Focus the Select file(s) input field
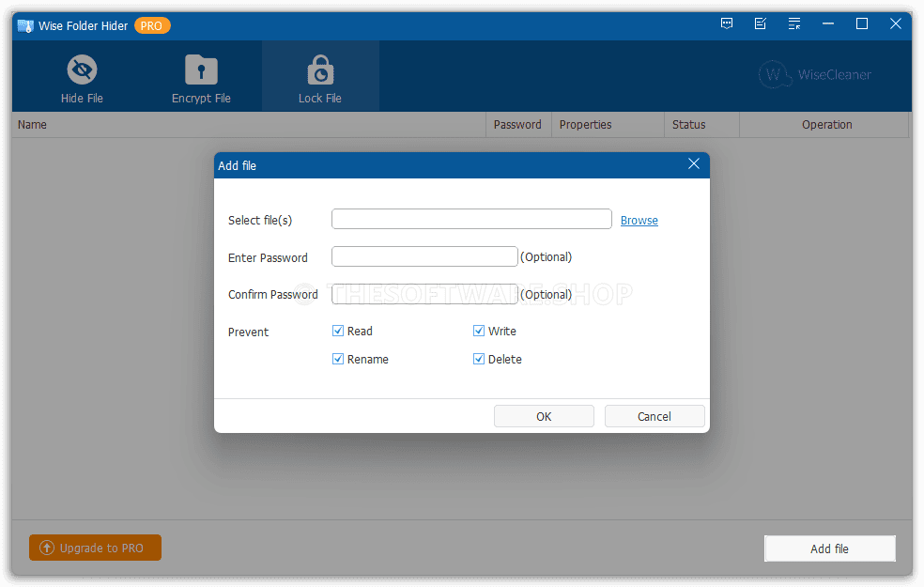Image resolution: width=924 pixels, height=587 pixels. (x=471, y=219)
